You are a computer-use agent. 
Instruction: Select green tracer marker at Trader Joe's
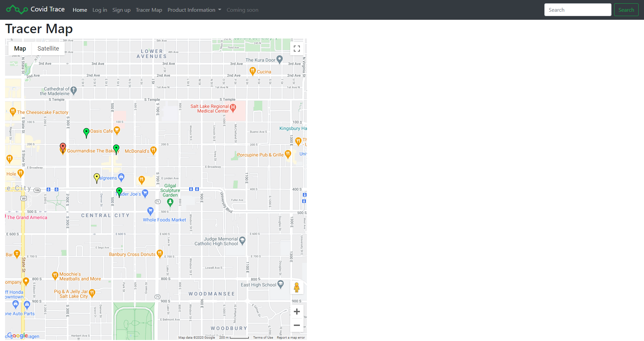pyautogui.click(x=119, y=192)
